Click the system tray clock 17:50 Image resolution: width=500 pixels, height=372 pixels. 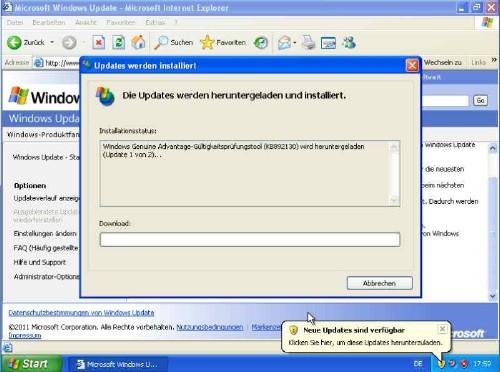(482, 364)
